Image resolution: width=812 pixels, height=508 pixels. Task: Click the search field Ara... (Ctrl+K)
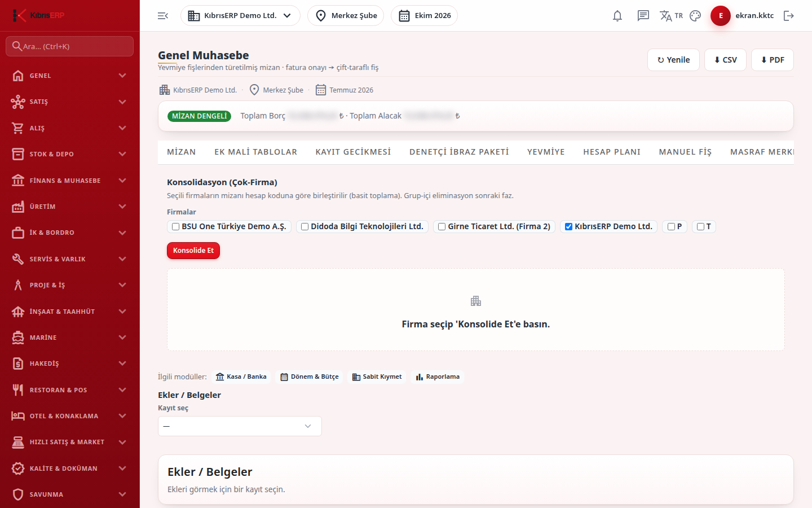pyautogui.click(x=70, y=46)
